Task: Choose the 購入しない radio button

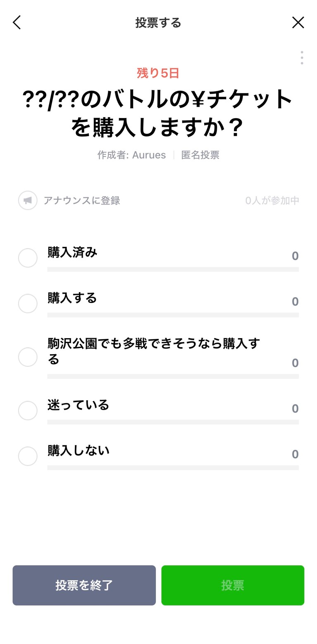Action: click(x=28, y=456)
